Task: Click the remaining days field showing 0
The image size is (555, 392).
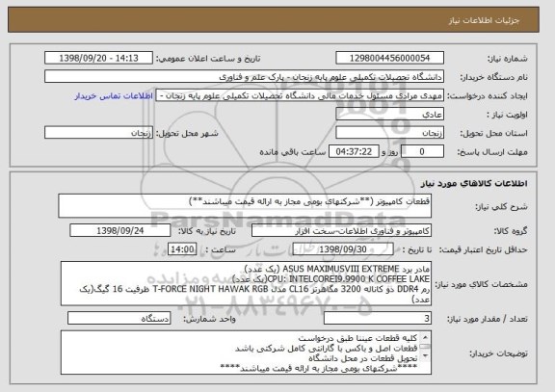Action: tap(422, 152)
